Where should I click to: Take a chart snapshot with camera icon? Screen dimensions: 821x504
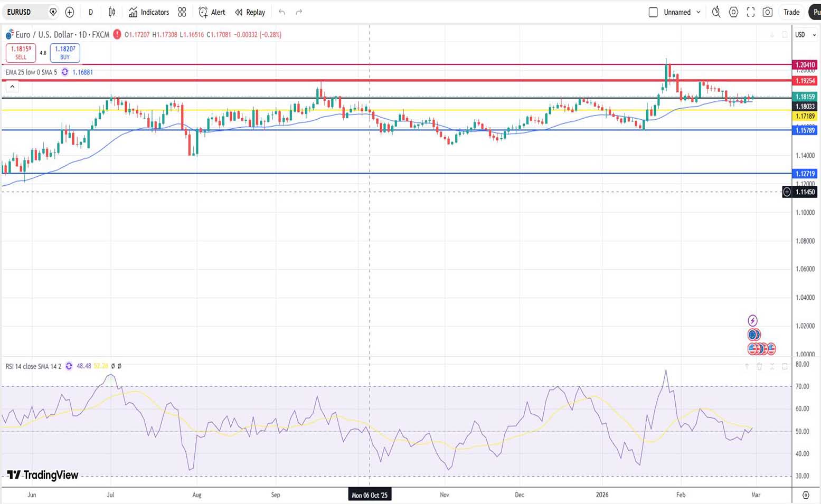[768, 12]
